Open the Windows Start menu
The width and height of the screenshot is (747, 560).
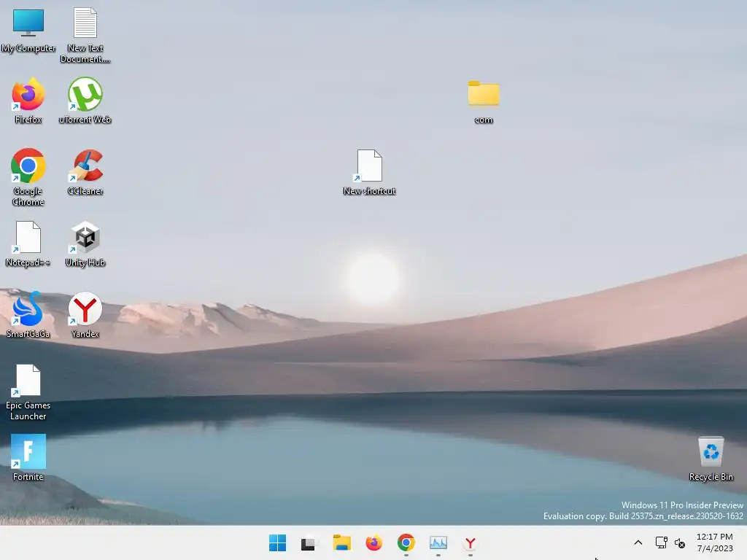click(277, 542)
